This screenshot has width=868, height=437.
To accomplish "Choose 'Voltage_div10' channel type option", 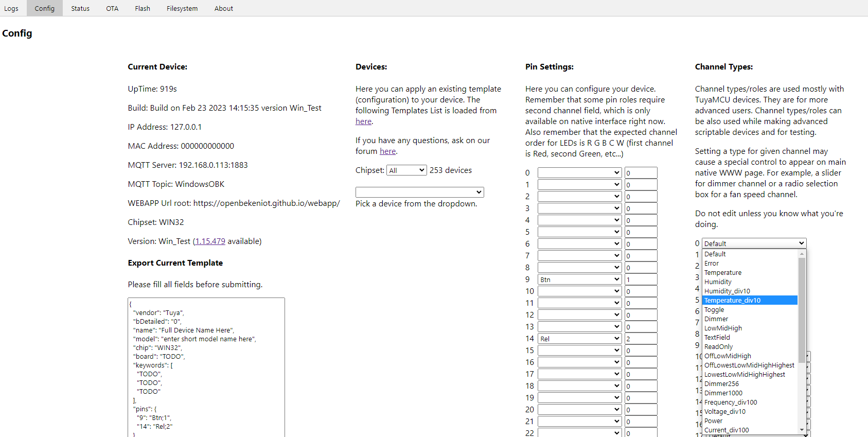I will [750, 412].
